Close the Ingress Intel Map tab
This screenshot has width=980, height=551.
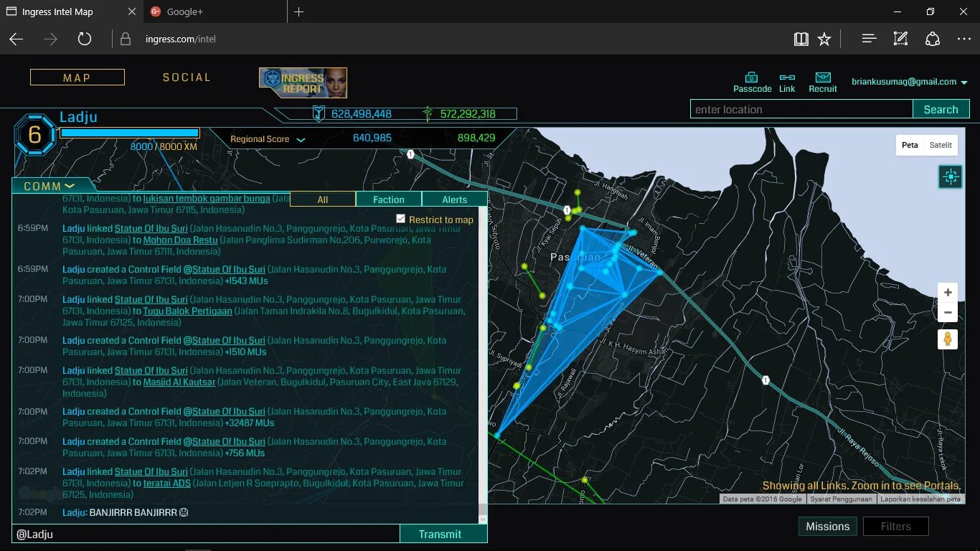[x=131, y=11]
